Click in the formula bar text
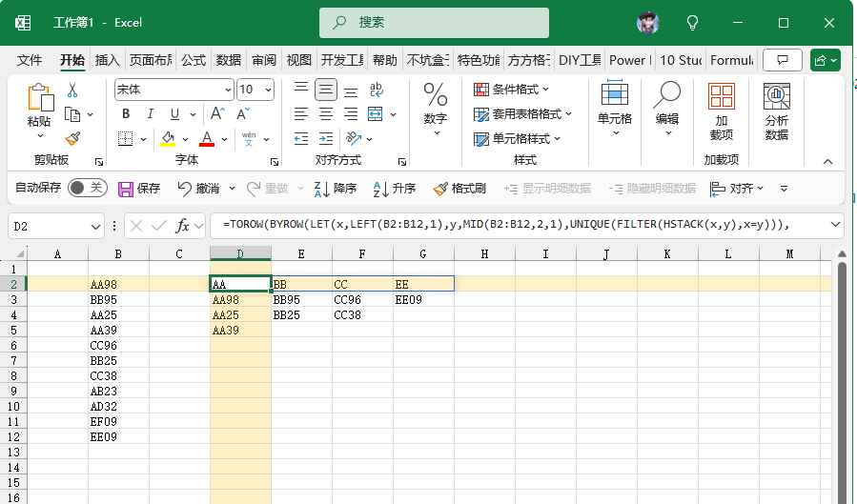The height and width of the screenshot is (504, 857). click(506, 225)
